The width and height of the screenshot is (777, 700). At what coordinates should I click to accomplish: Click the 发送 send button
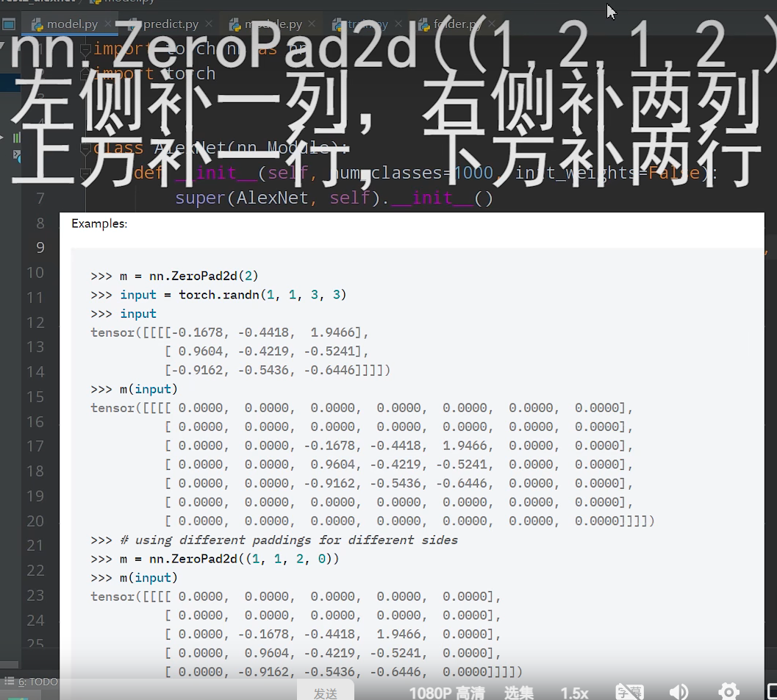(326, 691)
